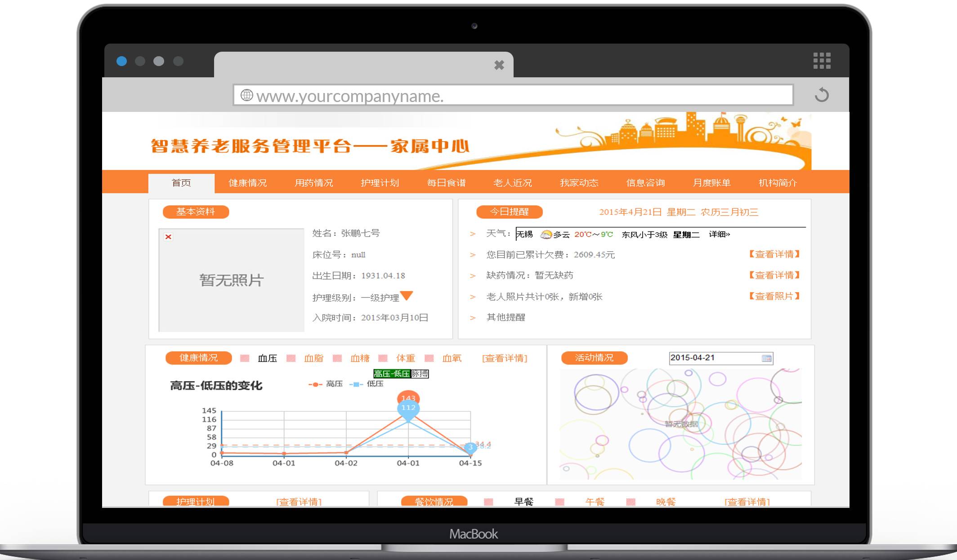The height and width of the screenshot is (560, 957).
Task: Click the weather cloud icon
Action: pos(546,234)
